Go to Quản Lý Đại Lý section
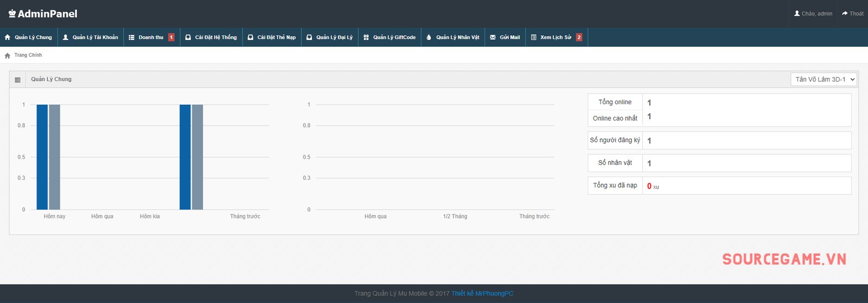 (x=334, y=37)
